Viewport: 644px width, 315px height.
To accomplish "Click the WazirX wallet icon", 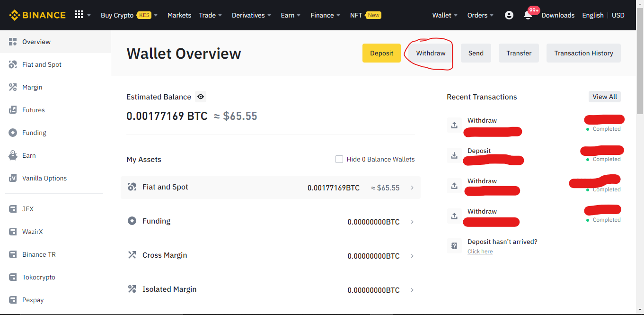I will click(13, 232).
